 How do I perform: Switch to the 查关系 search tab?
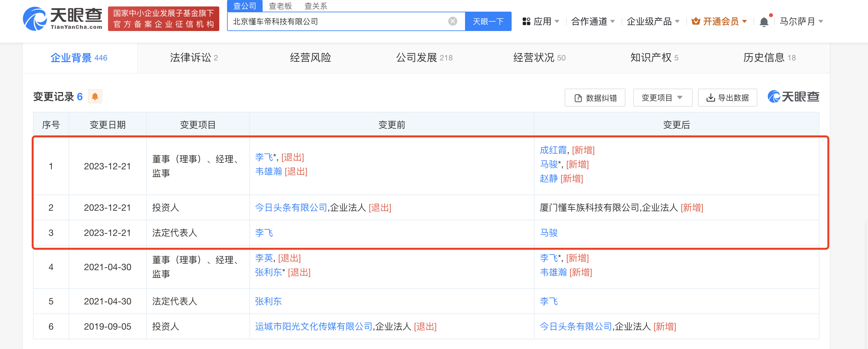point(315,6)
